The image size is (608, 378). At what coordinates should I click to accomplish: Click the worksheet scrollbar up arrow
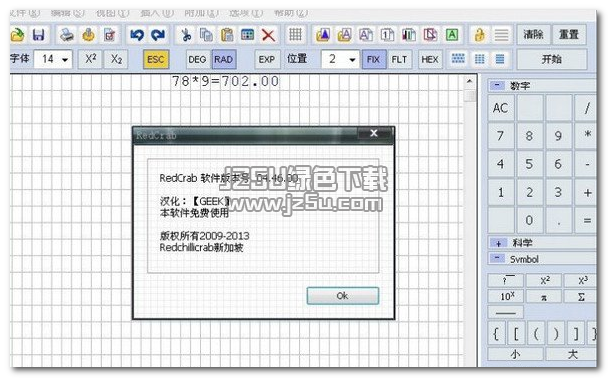[470, 81]
